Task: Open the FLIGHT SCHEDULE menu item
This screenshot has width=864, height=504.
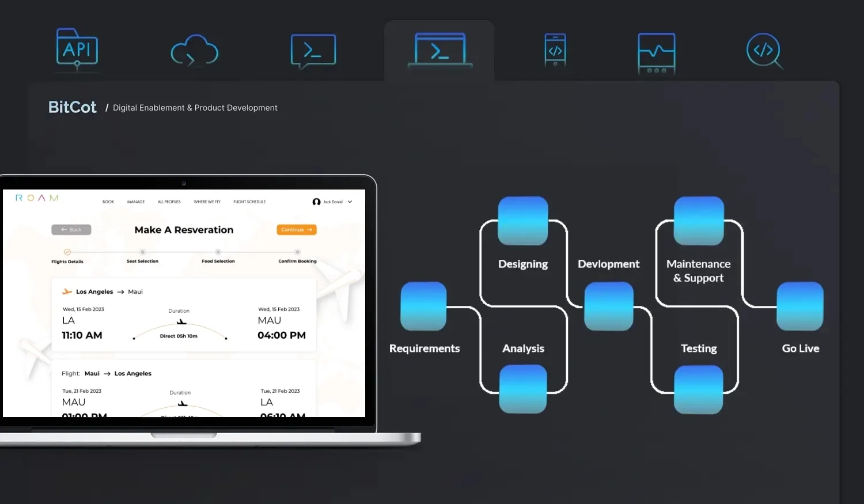Action: click(249, 202)
